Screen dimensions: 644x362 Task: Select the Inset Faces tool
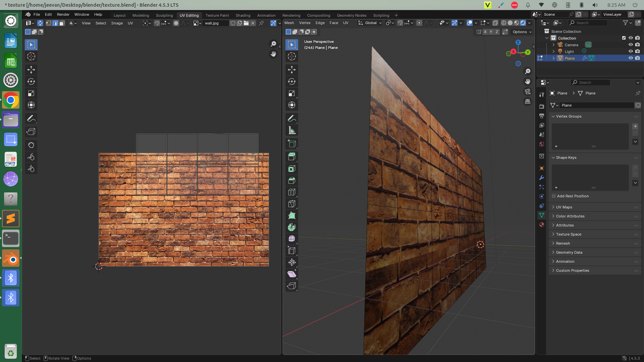click(291, 169)
